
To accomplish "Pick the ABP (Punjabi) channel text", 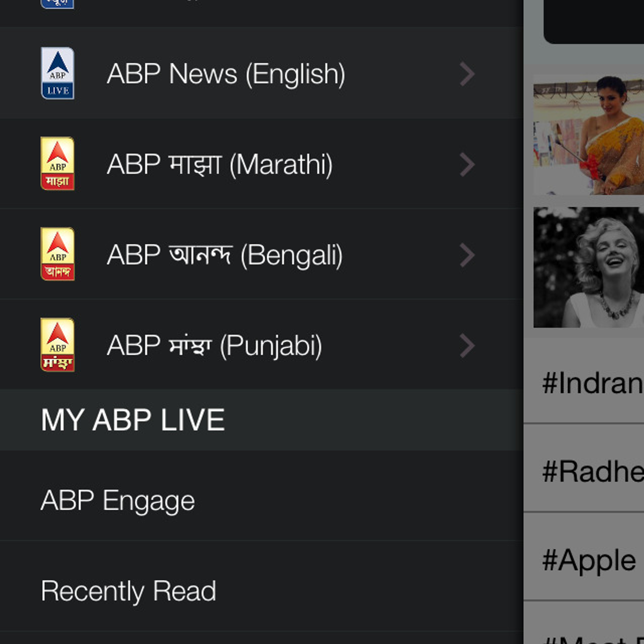I will (214, 346).
